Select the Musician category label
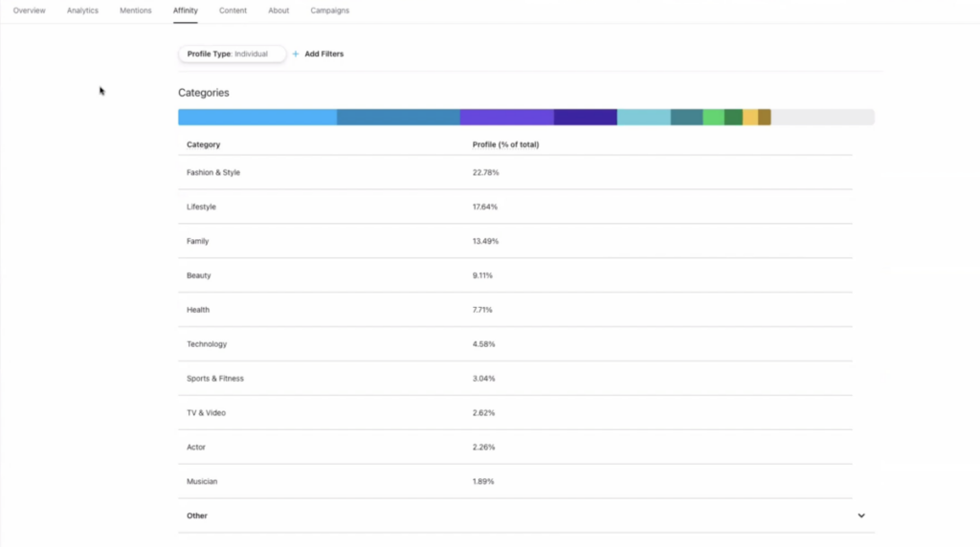Viewport: 980px width, 547px height. coord(202,481)
